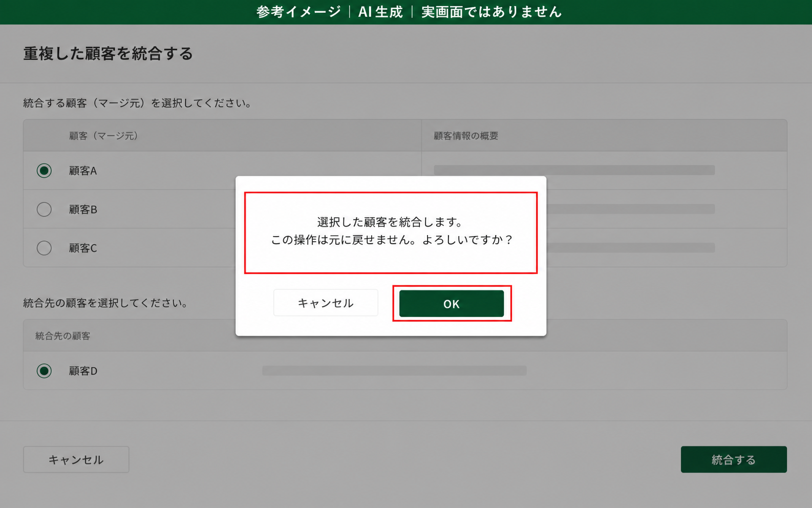The width and height of the screenshot is (812, 508).
Task: Click キャンセル in the confirmation dialog
Action: (326, 303)
